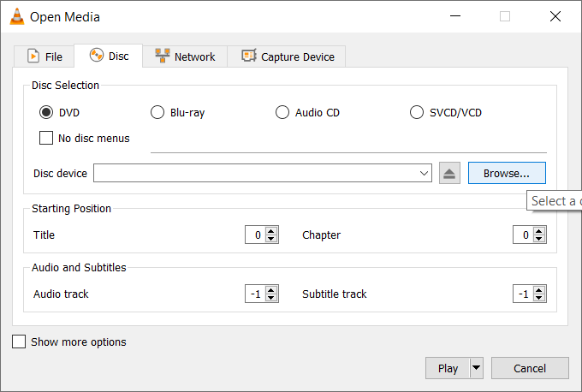Open the Network tab
The image size is (582, 392).
pos(185,56)
